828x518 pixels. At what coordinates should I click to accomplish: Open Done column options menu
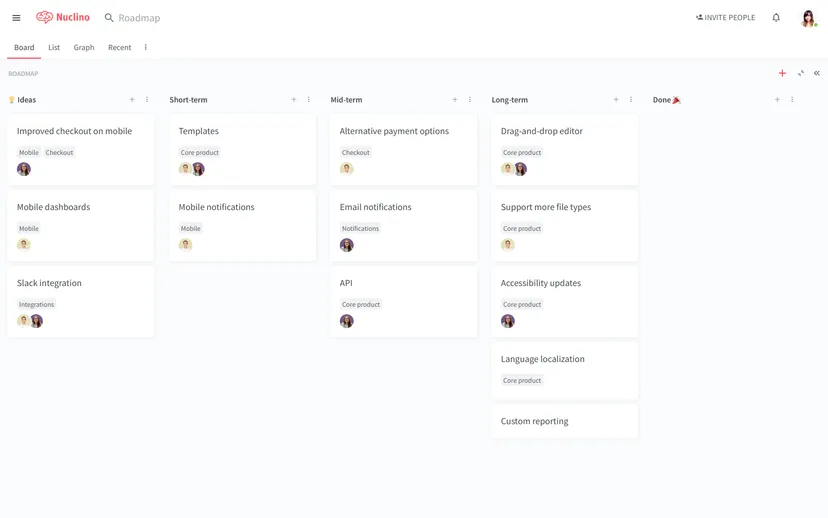(792, 99)
